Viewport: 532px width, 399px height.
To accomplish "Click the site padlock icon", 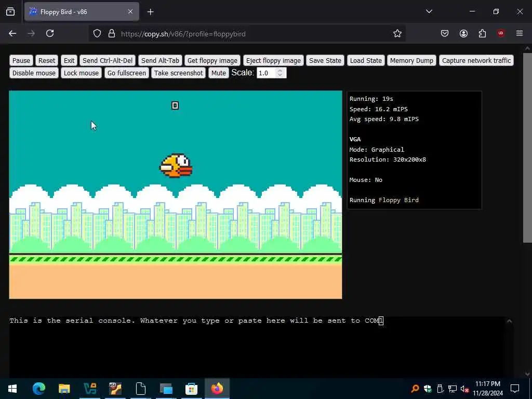I will 112,34.
